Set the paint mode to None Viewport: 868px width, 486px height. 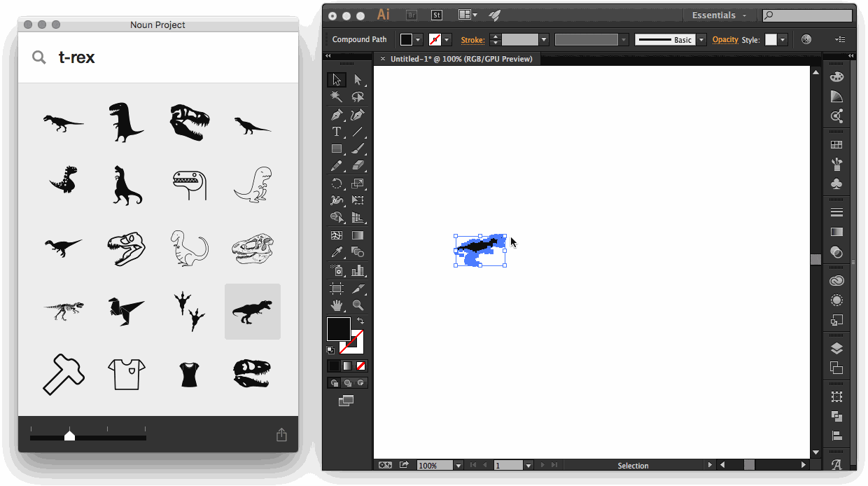click(360, 366)
